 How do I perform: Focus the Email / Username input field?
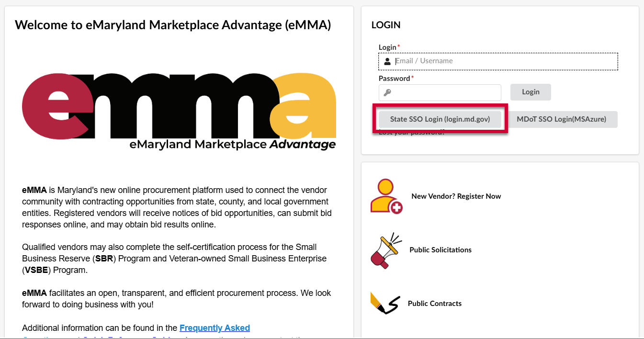tap(498, 61)
